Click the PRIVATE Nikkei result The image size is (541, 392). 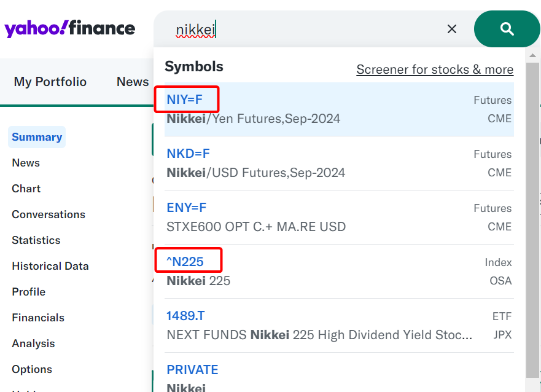192,369
